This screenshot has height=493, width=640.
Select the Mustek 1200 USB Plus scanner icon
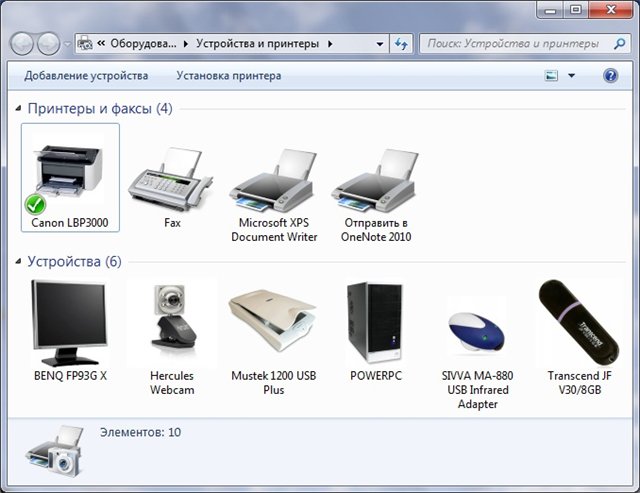tap(273, 320)
